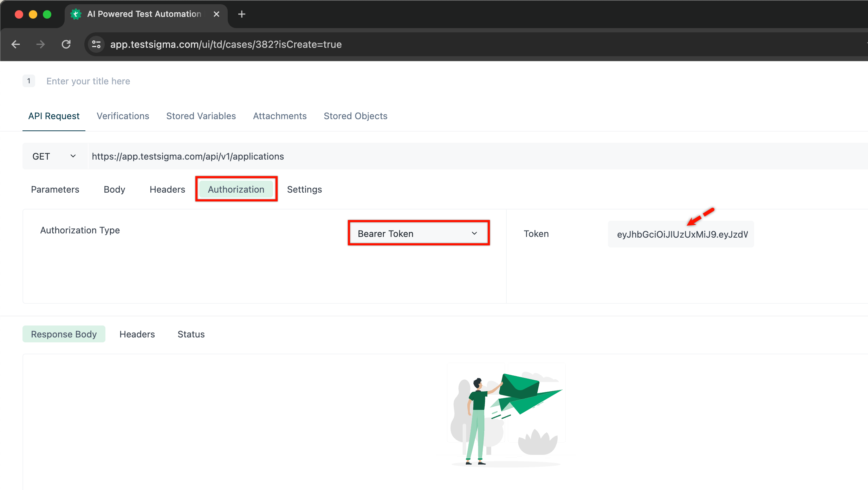This screenshot has width=868, height=490.
Task: Open the request Body section
Action: 114,189
